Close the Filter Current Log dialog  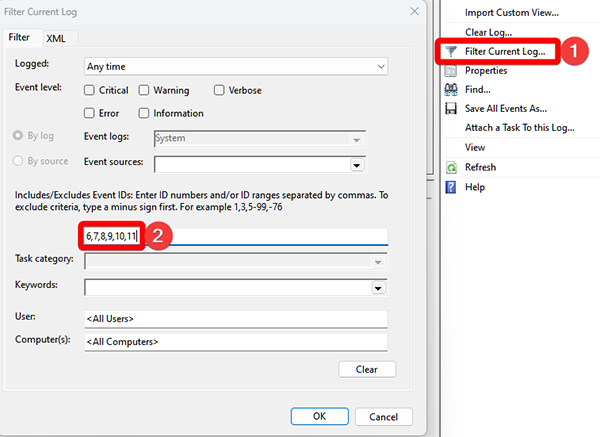point(414,10)
